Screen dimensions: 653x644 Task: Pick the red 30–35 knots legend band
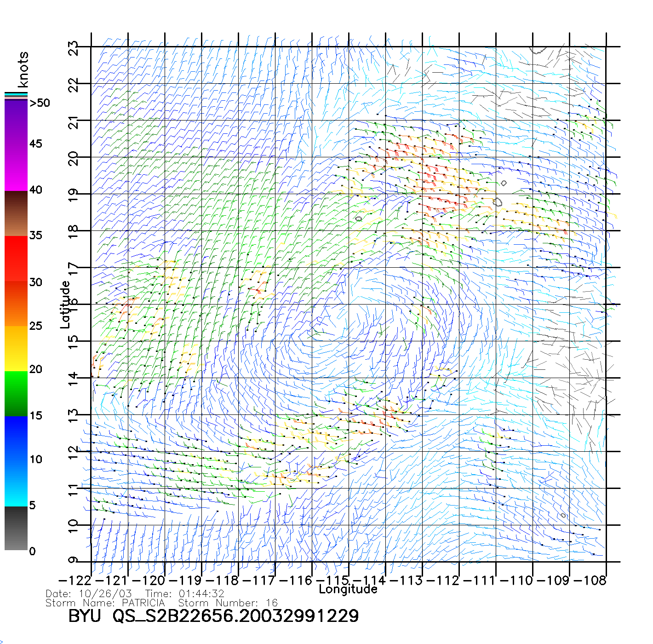16,259
